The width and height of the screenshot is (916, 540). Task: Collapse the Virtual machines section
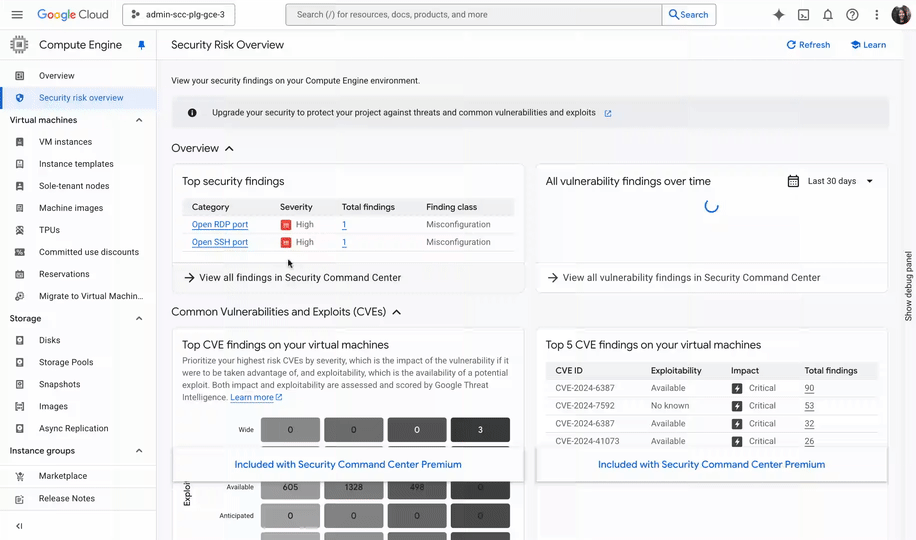[139, 120]
